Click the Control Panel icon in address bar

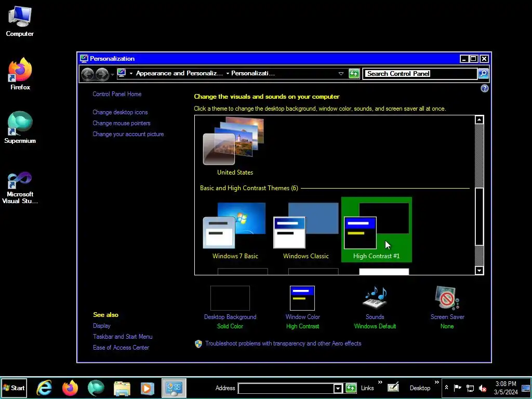(x=122, y=73)
